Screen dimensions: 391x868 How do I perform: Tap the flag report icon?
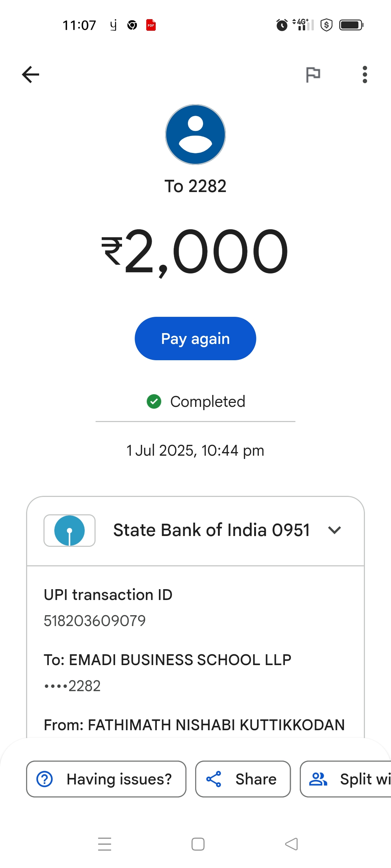point(313,75)
